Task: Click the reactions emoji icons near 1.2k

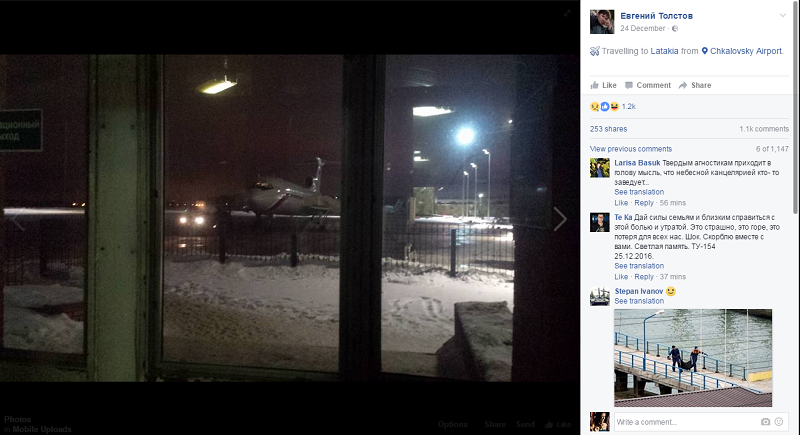Action: (x=605, y=107)
